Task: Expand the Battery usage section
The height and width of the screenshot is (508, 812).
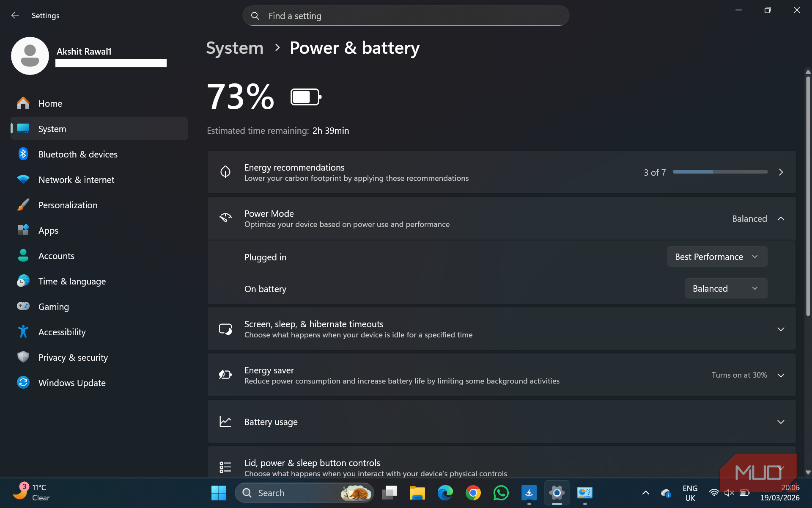Action: [781, 422]
